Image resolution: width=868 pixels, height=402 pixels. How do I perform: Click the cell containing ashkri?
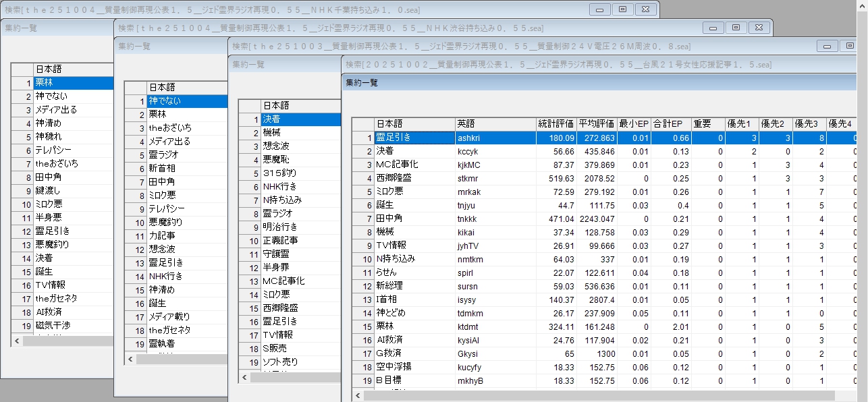pyautogui.click(x=495, y=138)
